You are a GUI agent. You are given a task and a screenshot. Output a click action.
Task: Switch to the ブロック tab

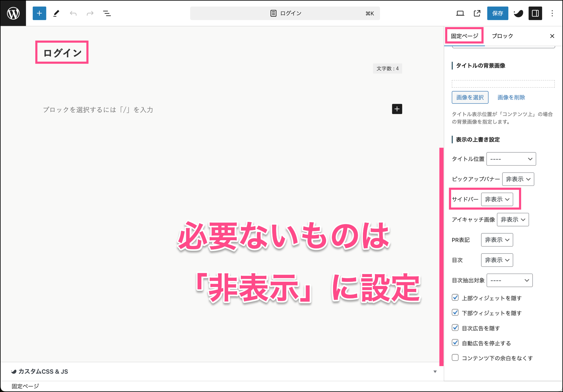point(502,36)
